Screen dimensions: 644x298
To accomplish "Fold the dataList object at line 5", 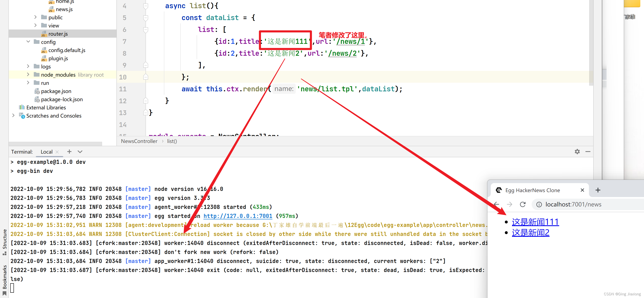I will tap(146, 18).
